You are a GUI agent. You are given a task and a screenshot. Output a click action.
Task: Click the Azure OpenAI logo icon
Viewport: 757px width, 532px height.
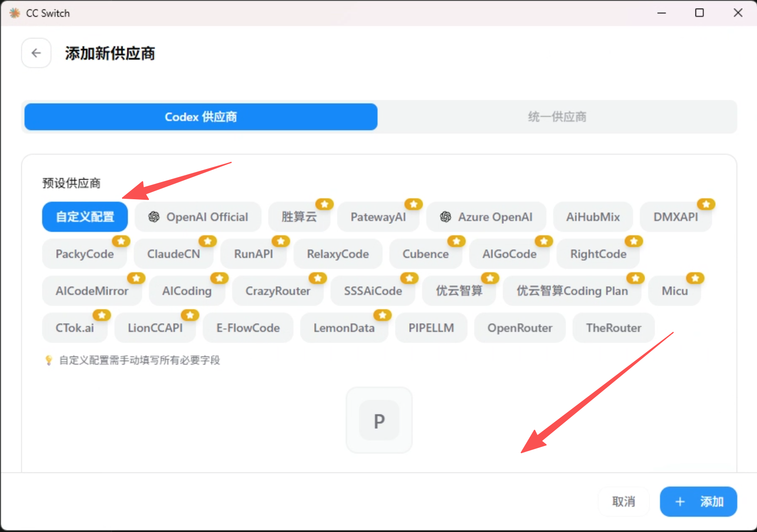point(445,217)
